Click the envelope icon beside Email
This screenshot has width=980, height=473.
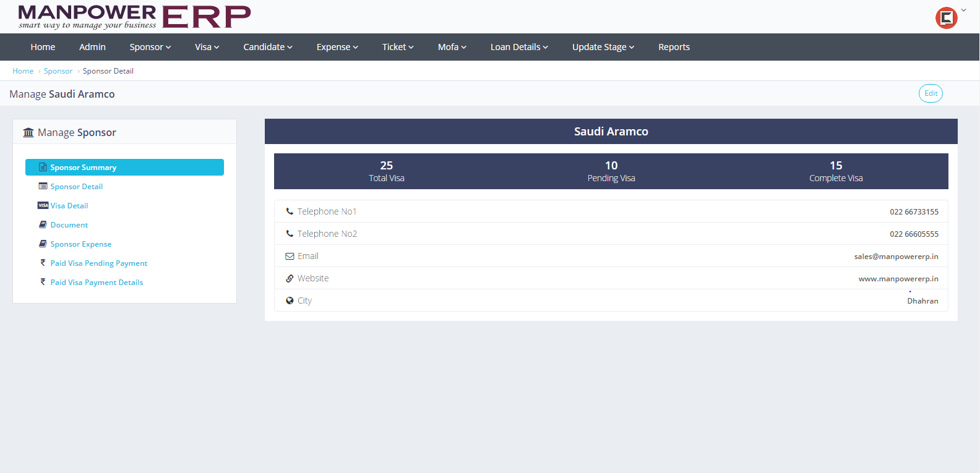pyautogui.click(x=290, y=256)
